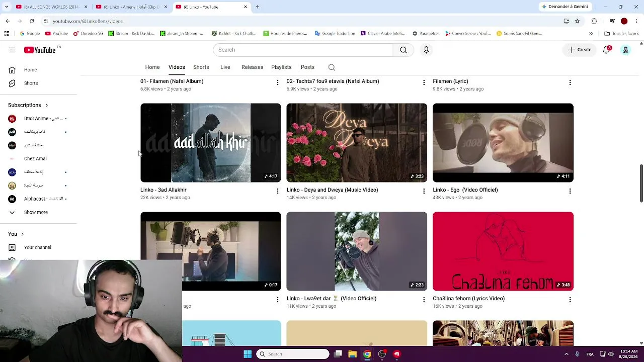Open the Windows Start menu

[x=248, y=354]
